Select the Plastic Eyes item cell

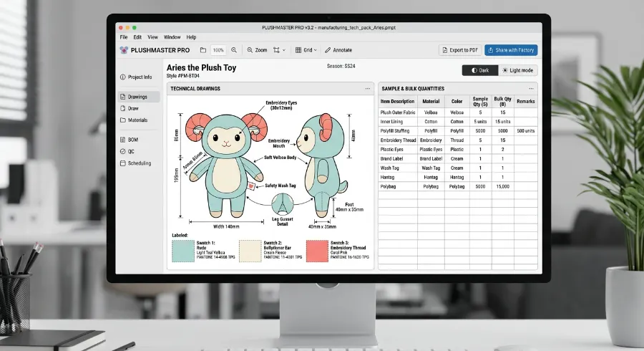click(x=398, y=150)
